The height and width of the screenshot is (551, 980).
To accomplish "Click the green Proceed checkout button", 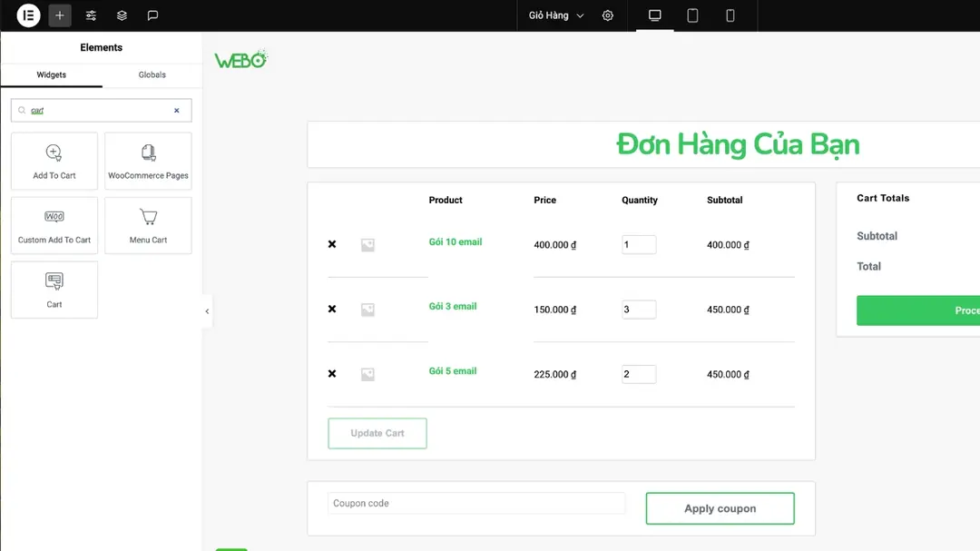I will 918,310.
